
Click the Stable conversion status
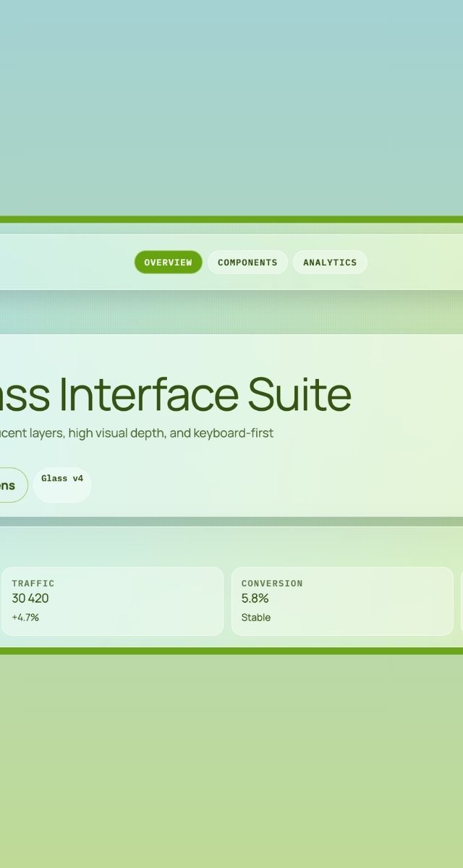click(x=256, y=617)
